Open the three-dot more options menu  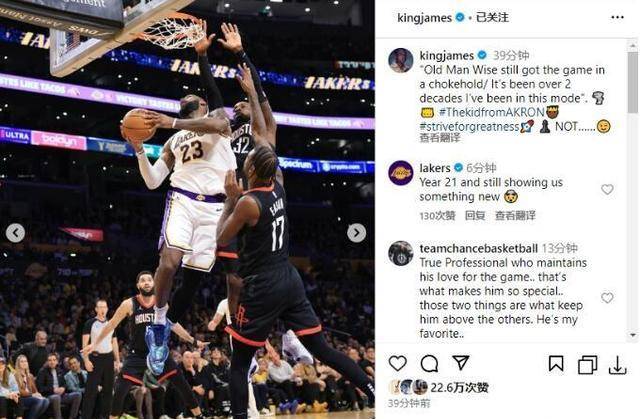pos(617,17)
